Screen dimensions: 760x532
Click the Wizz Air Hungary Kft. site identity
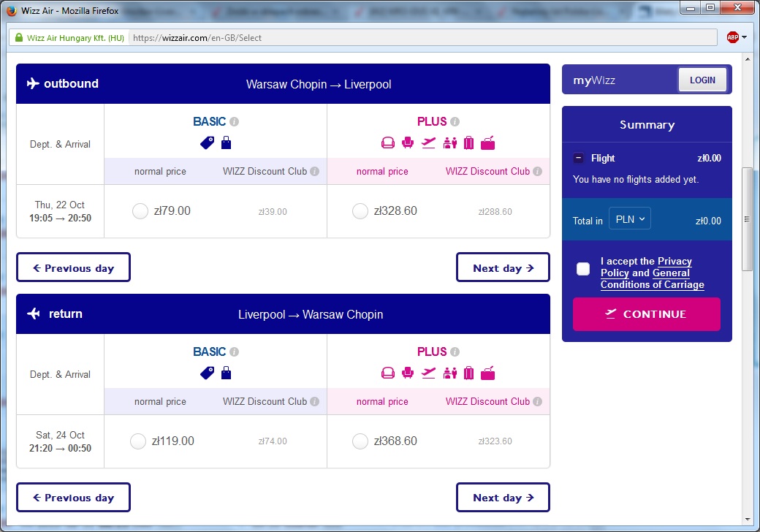(70, 38)
